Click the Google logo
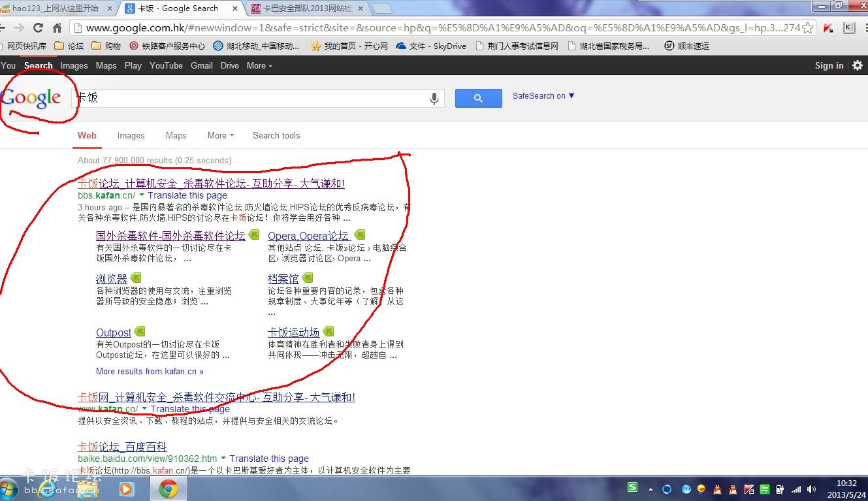Image resolution: width=868 pixels, height=501 pixels. tap(31, 99)
